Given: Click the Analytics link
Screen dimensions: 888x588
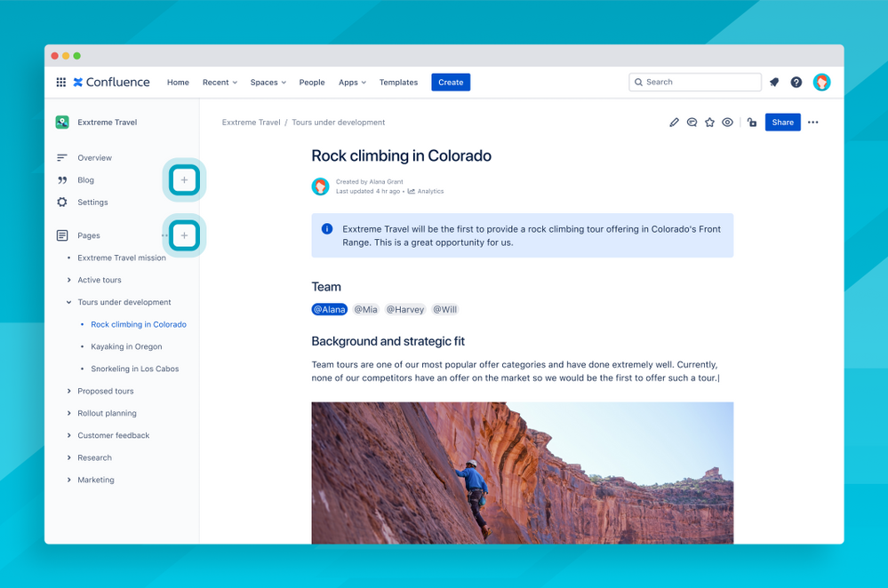Looking at the screenshot, I should click(430, 191).
